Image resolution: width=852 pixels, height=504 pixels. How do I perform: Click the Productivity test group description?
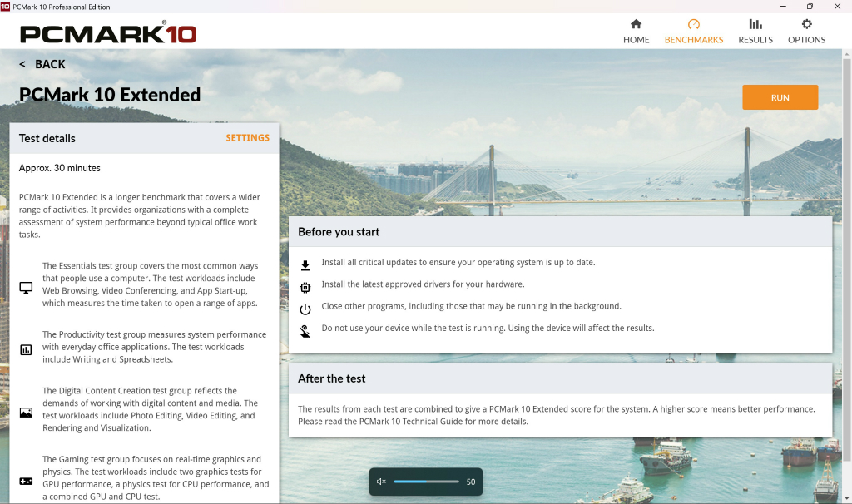tap(154, 347)
